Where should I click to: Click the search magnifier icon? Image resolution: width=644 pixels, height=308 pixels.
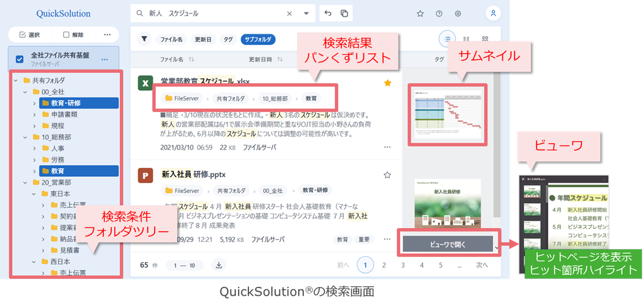140,13
